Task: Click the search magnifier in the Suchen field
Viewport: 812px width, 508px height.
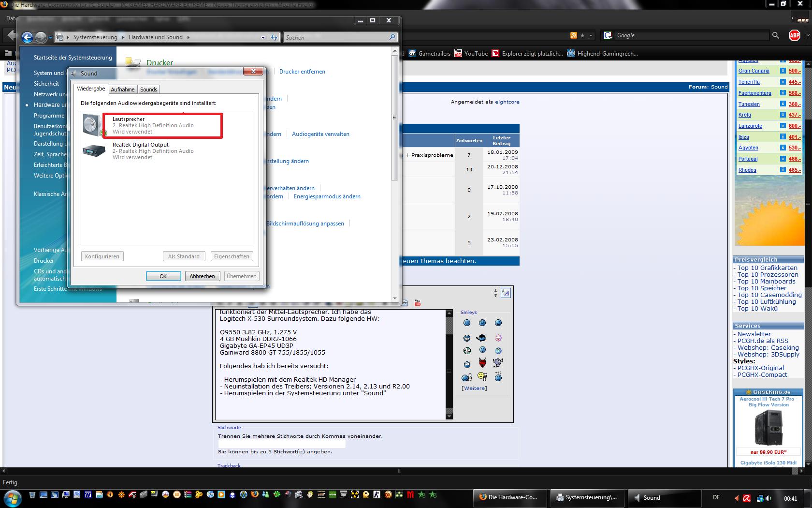Action: coord(392,37)
